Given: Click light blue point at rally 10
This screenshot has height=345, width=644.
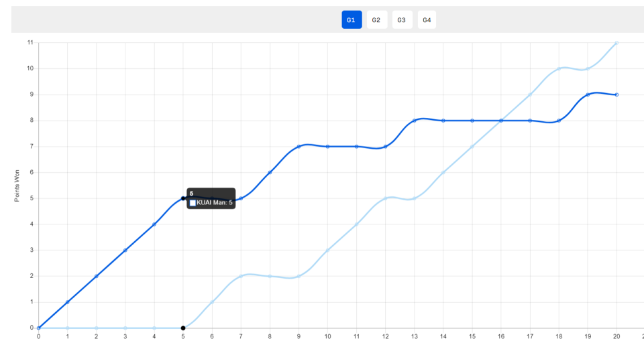Looking at the screenshot, I should [x=328, y=251].
